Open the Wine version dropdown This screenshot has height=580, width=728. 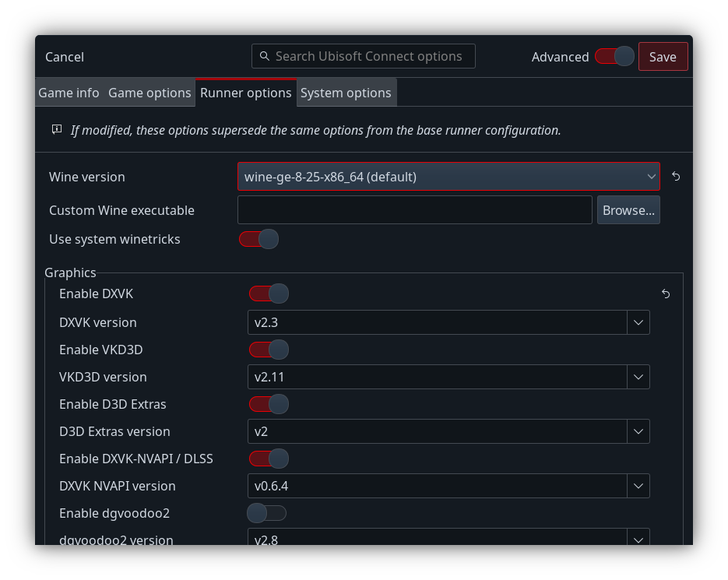point(448,177)
